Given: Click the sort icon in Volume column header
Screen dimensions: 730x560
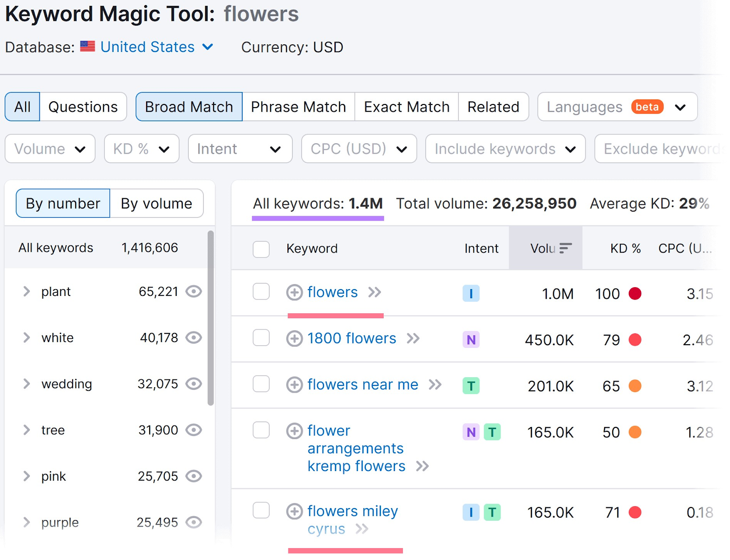Looking at the screenshot, I should (566, 248).
